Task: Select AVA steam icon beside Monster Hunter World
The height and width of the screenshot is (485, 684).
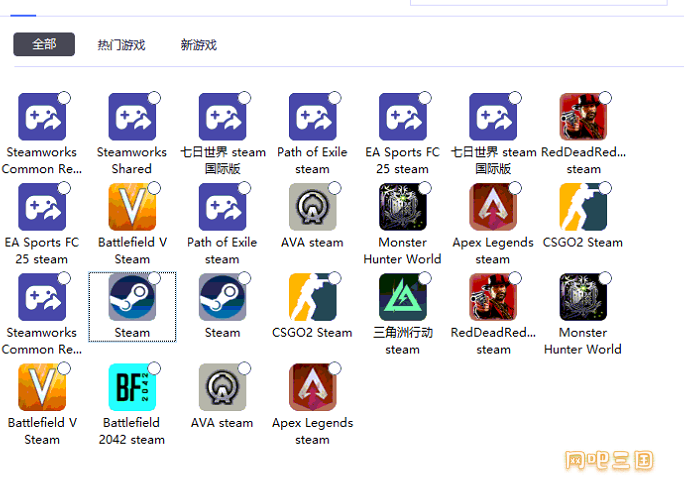Action: (313, 207)
